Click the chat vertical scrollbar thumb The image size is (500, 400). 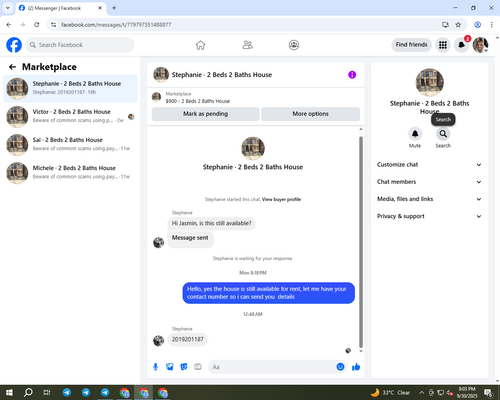click(361, 242)
